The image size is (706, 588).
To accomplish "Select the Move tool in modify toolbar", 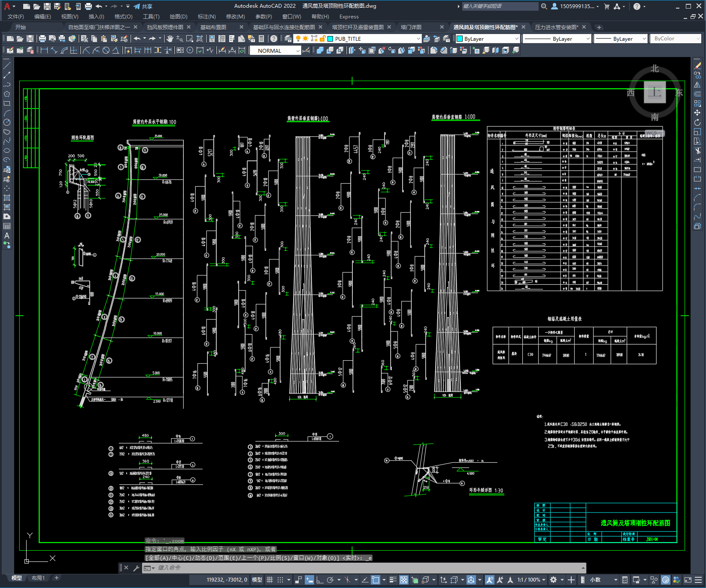I will [x=697, y=113].
